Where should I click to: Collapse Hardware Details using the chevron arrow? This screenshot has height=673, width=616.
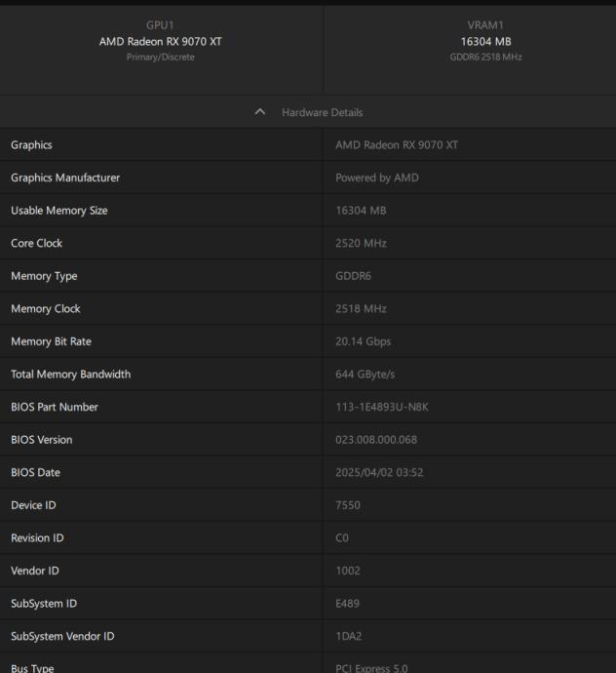tap(259, 113)
